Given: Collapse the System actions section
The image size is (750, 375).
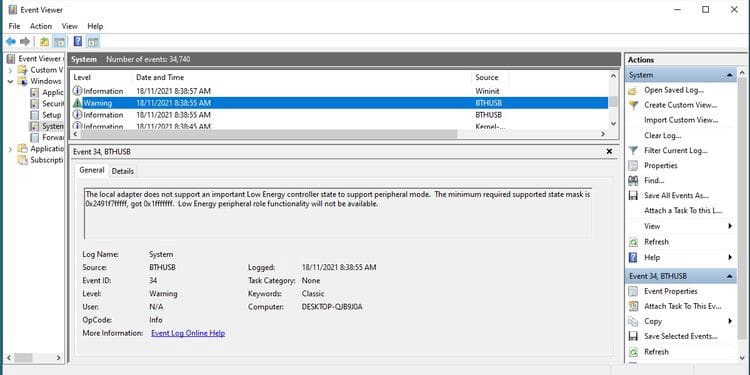Looking at the screenshot, I should [729, 75].
